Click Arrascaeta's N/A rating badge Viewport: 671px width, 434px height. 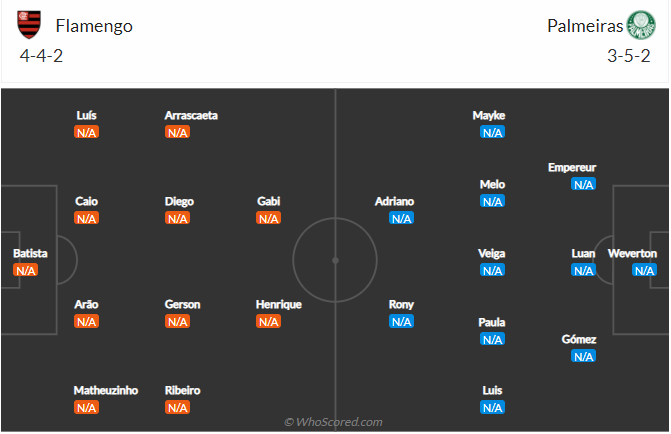[177, 132]
